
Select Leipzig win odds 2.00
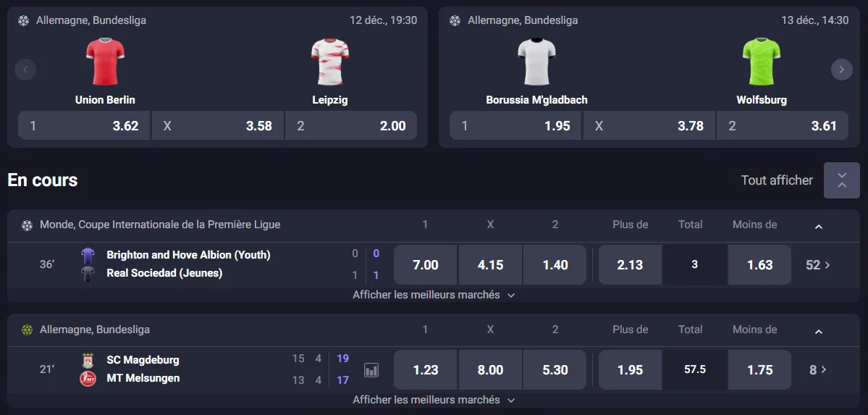pyautogui.click(x=351, y=125)
